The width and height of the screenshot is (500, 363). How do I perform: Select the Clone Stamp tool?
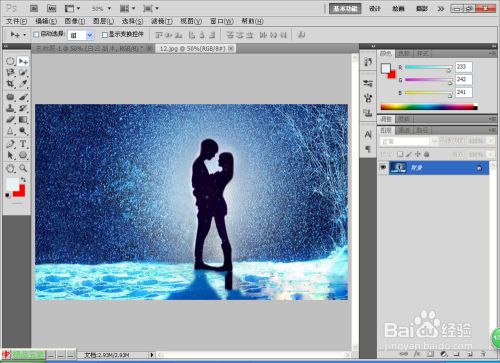click(10, 108)
